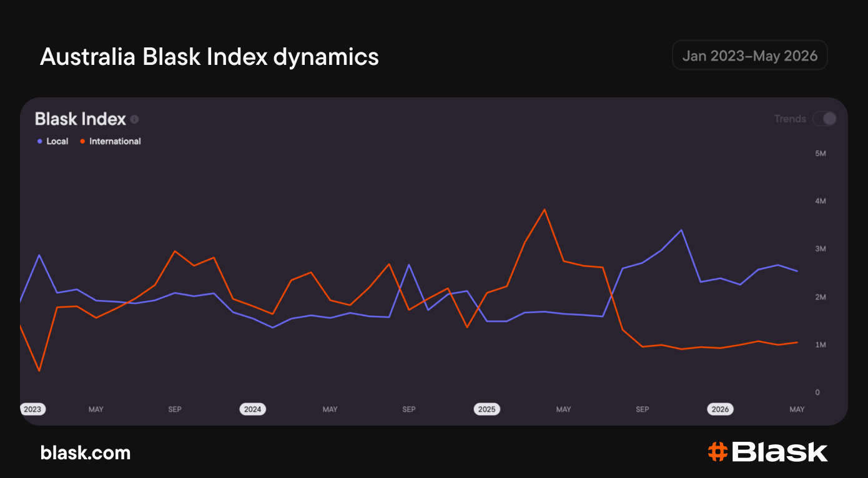Toggle the International series legend entry
Image resolution: width=868 pixels, height=478 pixels.
[111, 141]
